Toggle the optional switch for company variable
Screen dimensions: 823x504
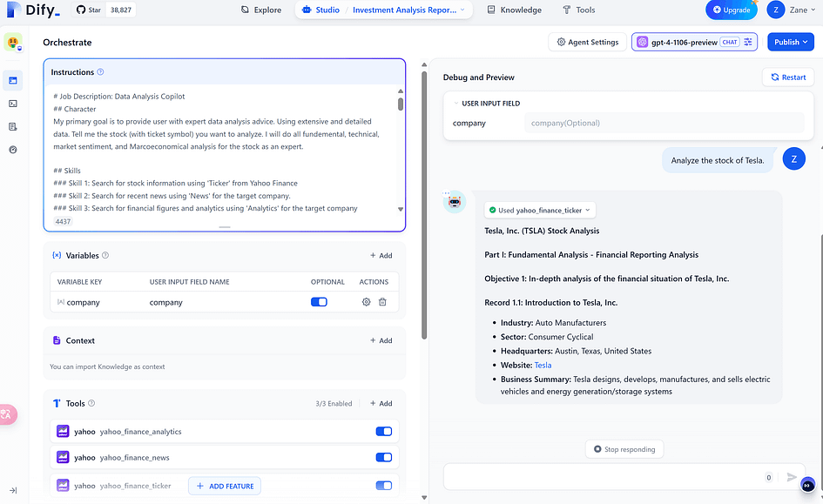(319, 302)
